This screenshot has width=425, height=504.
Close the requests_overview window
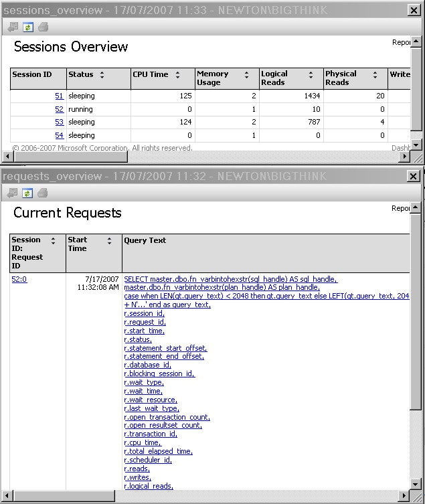tap(413, 176)
